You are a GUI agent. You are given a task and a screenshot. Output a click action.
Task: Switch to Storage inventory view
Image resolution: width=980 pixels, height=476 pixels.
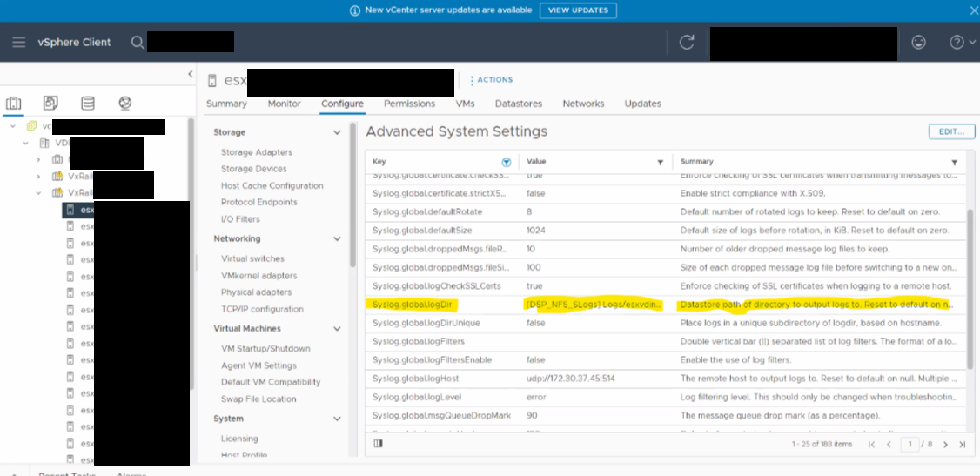88,104
